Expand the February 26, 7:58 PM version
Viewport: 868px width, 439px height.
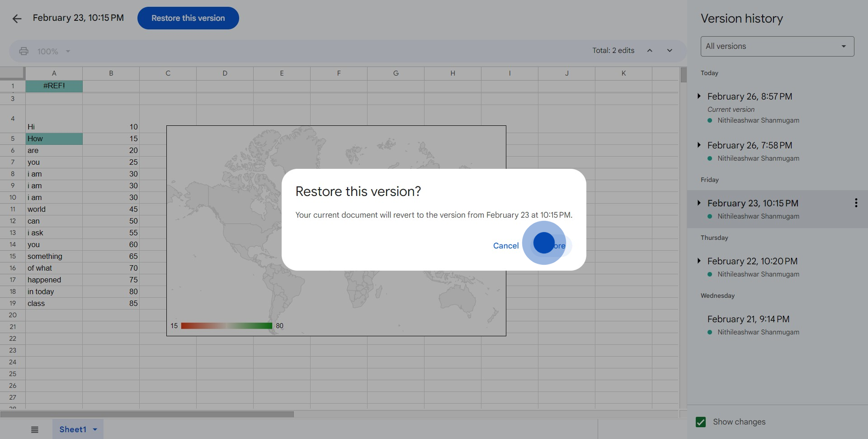click(x=699, y=145)
